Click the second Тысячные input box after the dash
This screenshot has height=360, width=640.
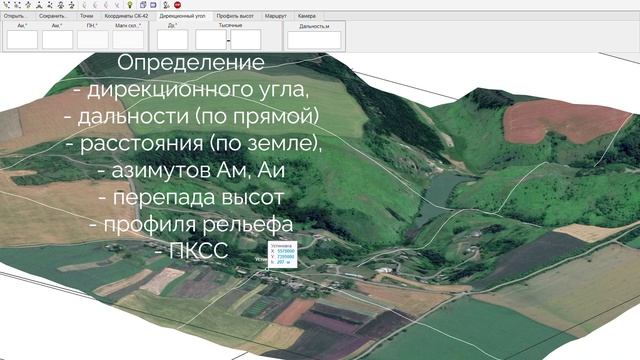pyautogui.click(x=245, y=40)
